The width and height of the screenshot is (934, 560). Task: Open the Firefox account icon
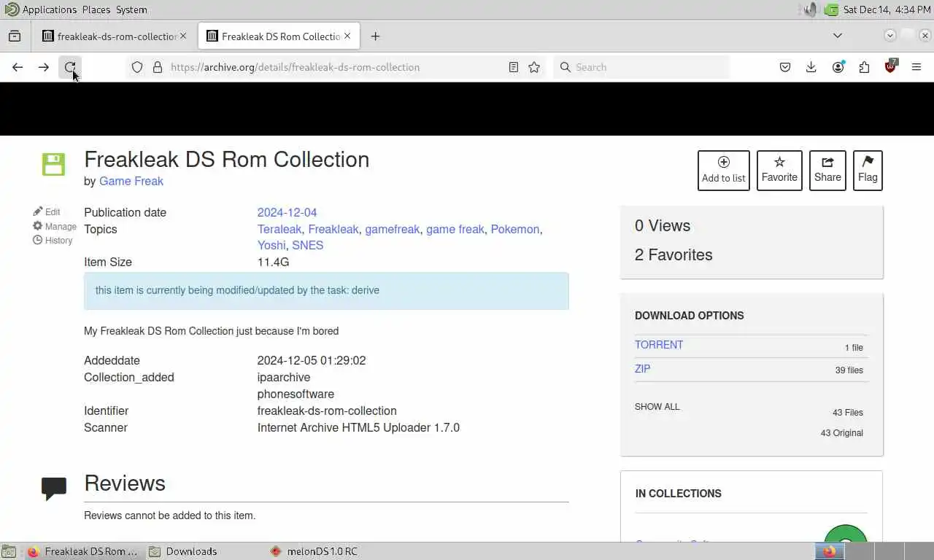pyautogui.click(x=838, y=67)
